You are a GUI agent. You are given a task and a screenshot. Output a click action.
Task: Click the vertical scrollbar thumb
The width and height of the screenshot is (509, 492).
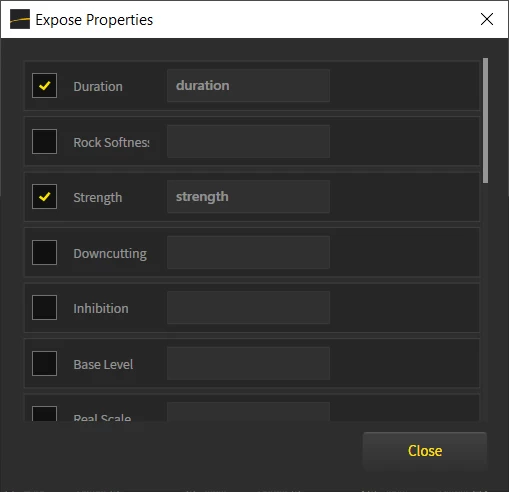point(485,120)
